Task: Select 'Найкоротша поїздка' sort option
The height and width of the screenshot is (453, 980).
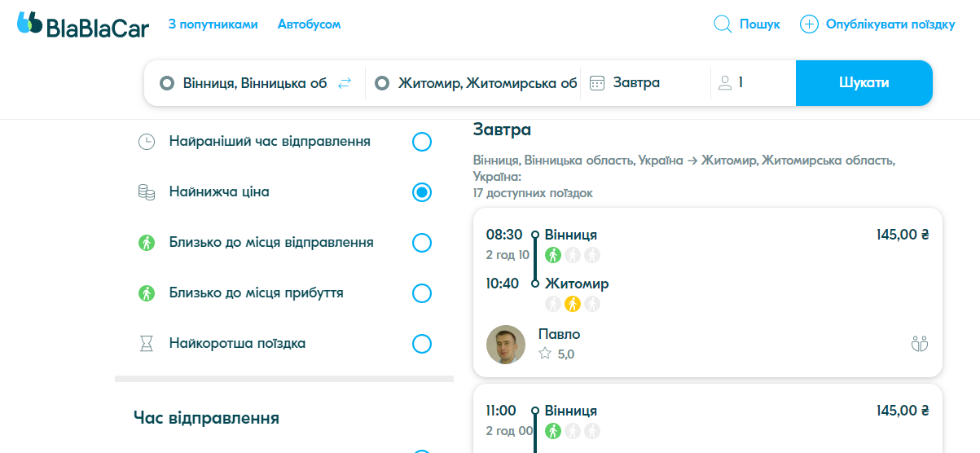Action: point(421,344)
